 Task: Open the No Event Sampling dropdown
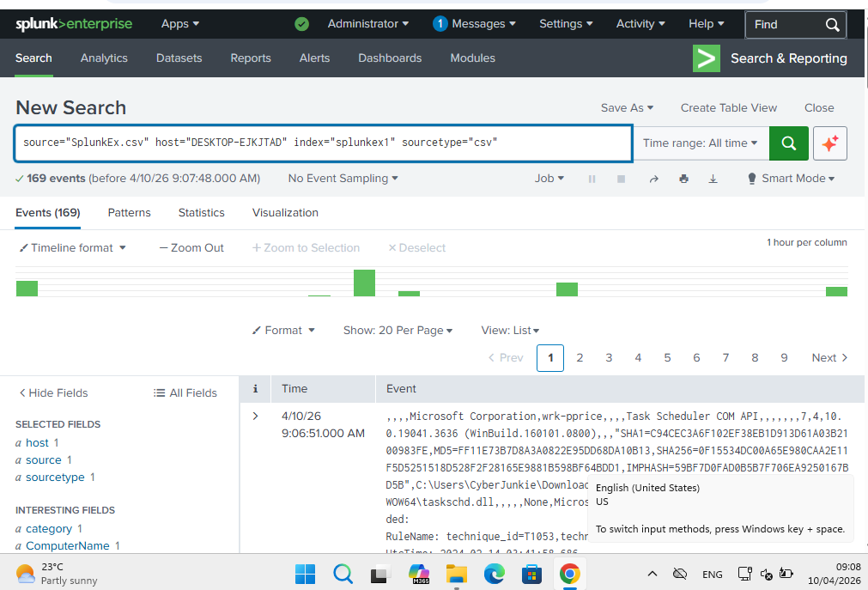[343, 179]
